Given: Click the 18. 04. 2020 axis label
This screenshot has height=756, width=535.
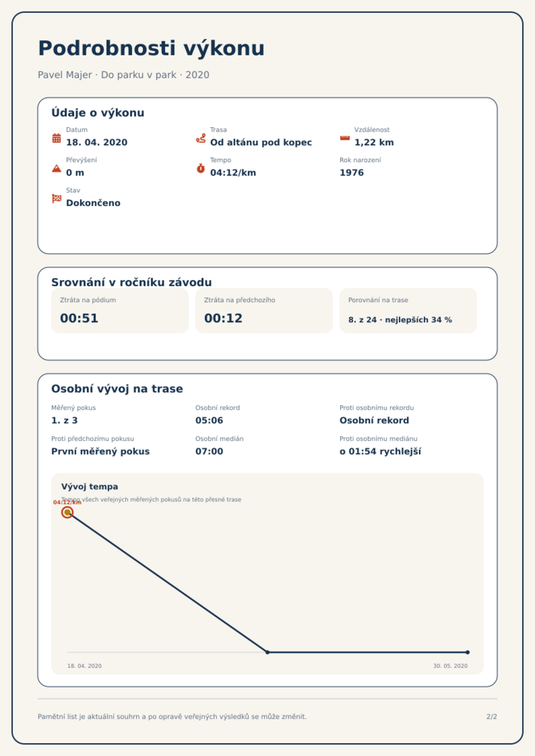Looking at the screenshot, I should [85, 666].
